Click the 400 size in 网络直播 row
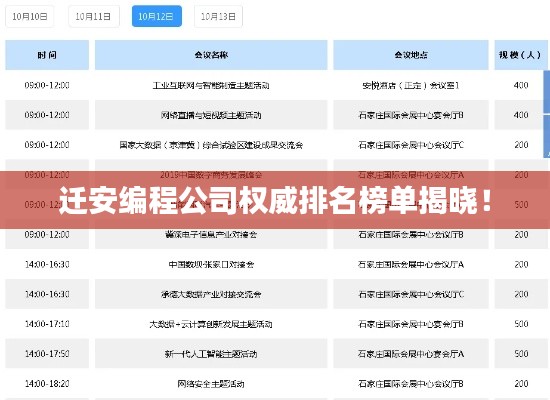This screenshot has width=550, height=400. (x=521, y=115)
